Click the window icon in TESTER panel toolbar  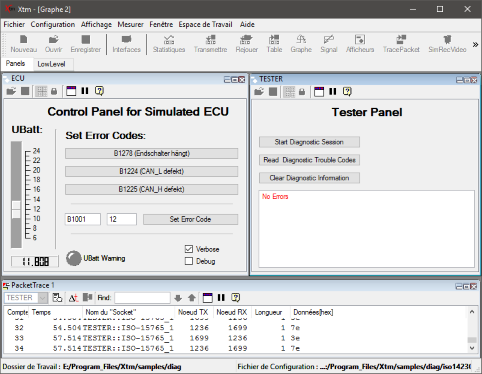coord(319,91)
